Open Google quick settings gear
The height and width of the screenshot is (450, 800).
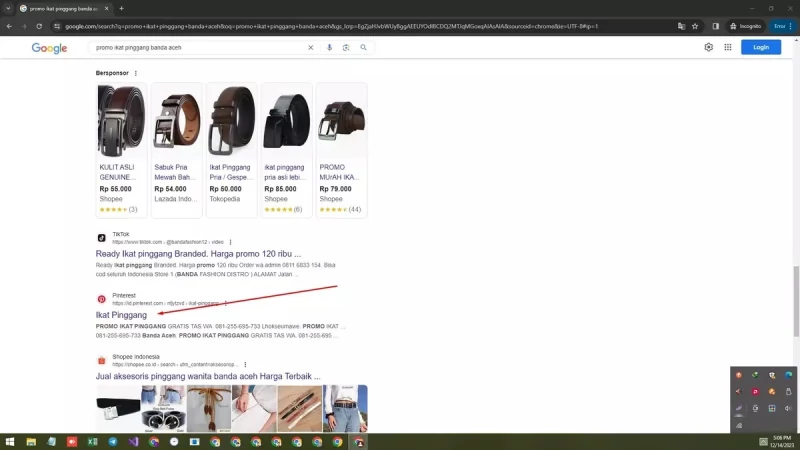709,47
